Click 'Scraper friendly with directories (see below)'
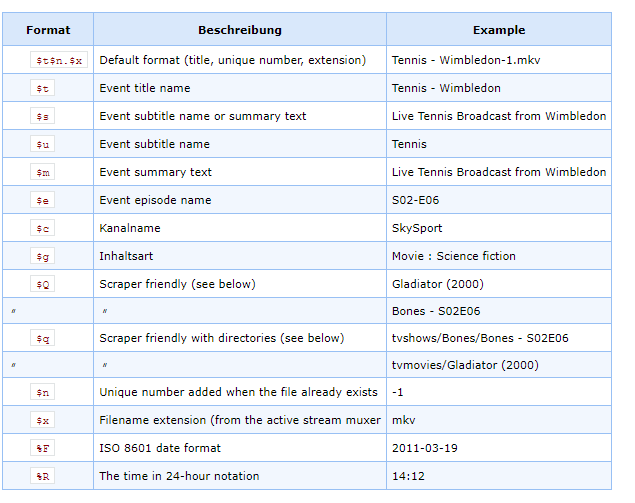The height and width of the screenshot is (503, 635). pyautogui.click(x=222, y=338)
